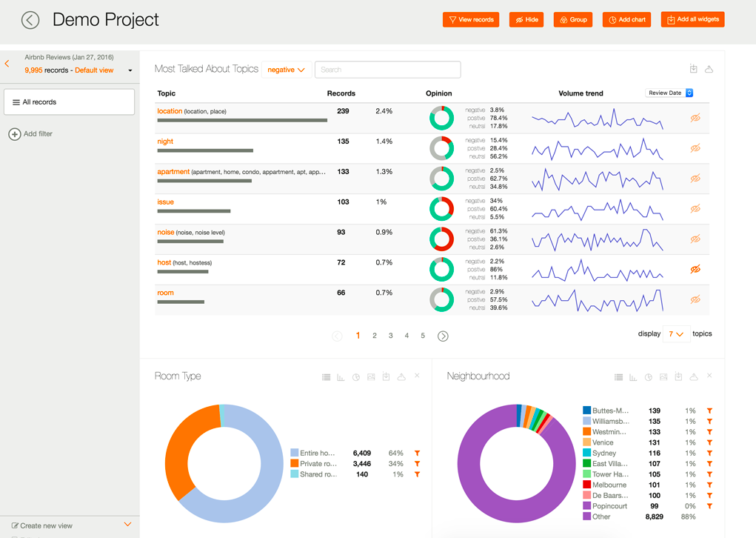
Task: Click the Add filter plus icon
Action: (15, 134)
